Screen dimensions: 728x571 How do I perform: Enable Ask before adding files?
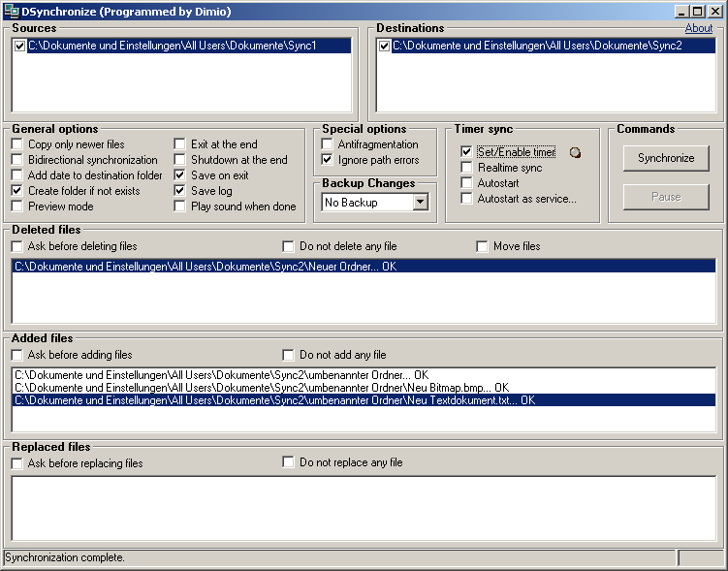point(17,355)
